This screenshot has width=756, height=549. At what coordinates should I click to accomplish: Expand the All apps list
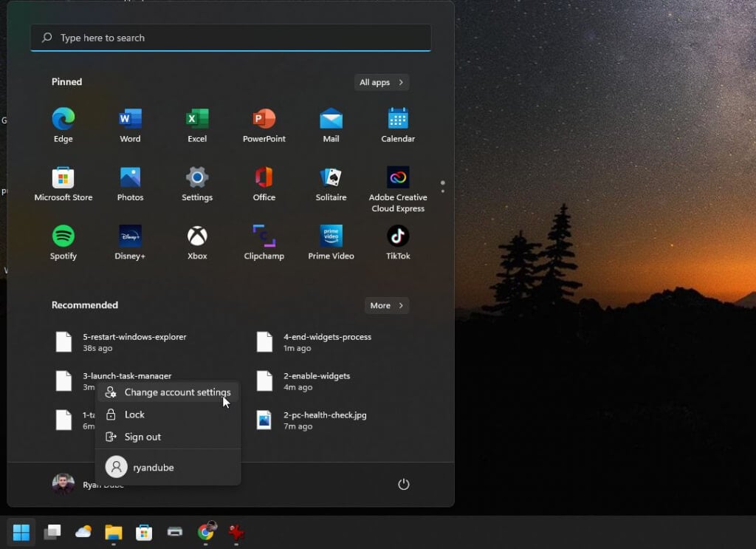[381, 83]
